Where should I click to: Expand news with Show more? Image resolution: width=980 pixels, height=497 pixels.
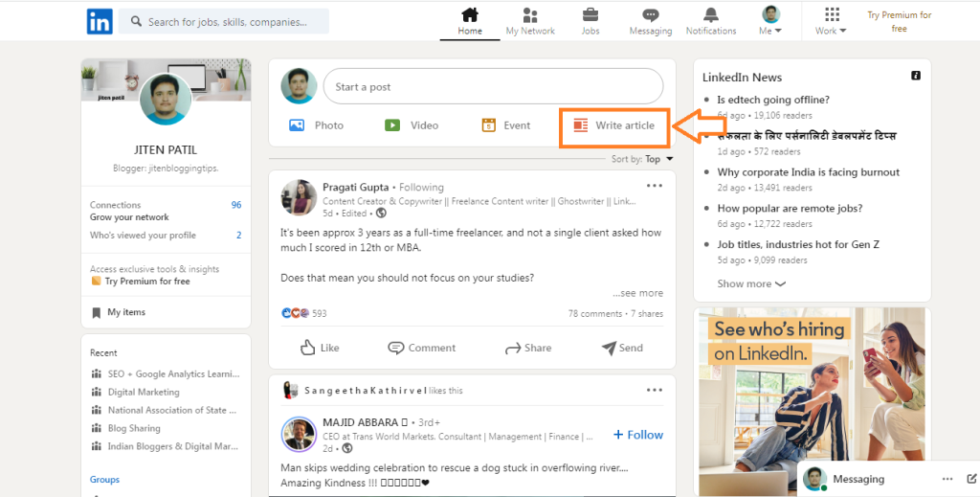[751, 283]
